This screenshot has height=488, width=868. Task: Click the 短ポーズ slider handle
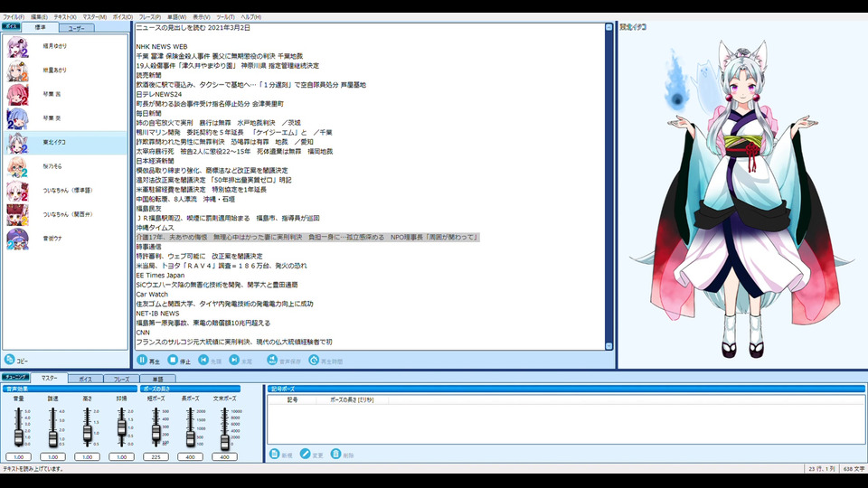[156, 432]
